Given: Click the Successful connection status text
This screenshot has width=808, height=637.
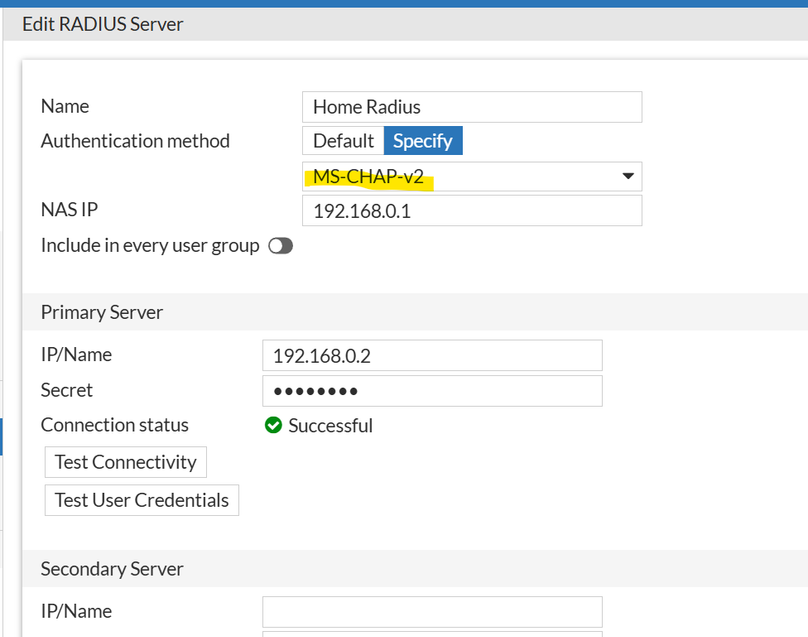Looking at the screenshot, I should (x=330, y=426).
